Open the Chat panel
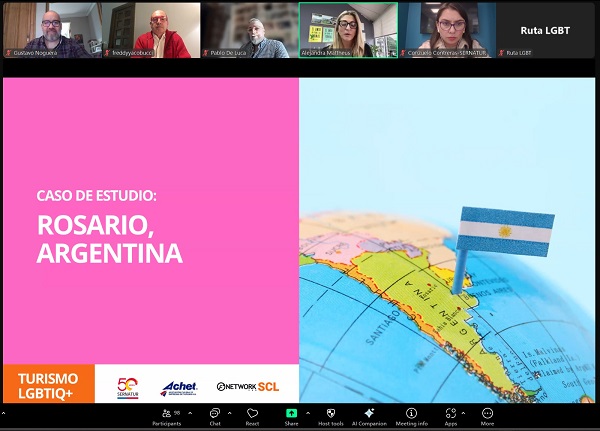The image size is (600, 431). tap(215, 414)
